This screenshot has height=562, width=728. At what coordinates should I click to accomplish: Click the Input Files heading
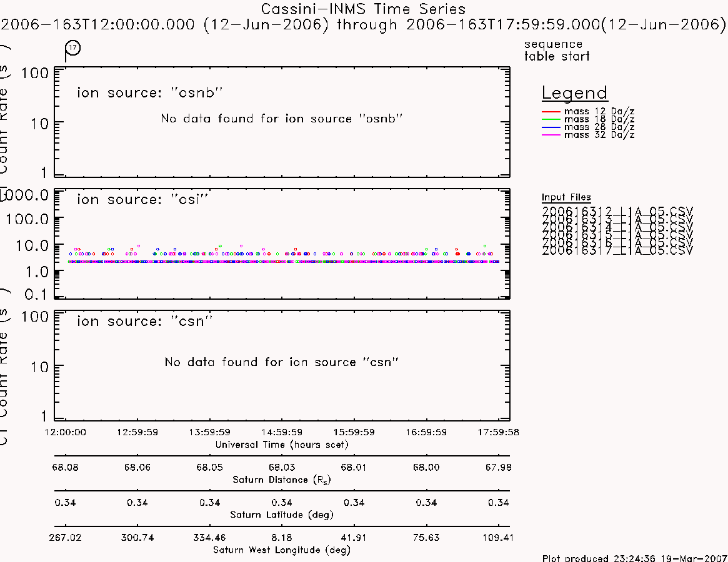[x=566, y=197]
